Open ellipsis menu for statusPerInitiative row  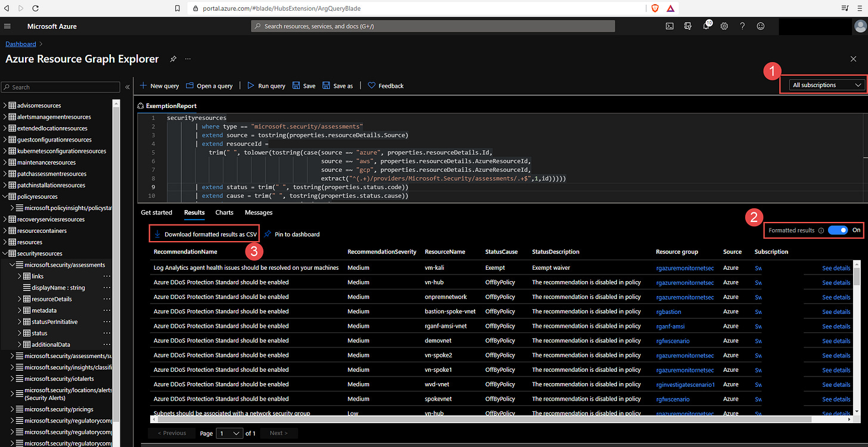tap(107, 322)
